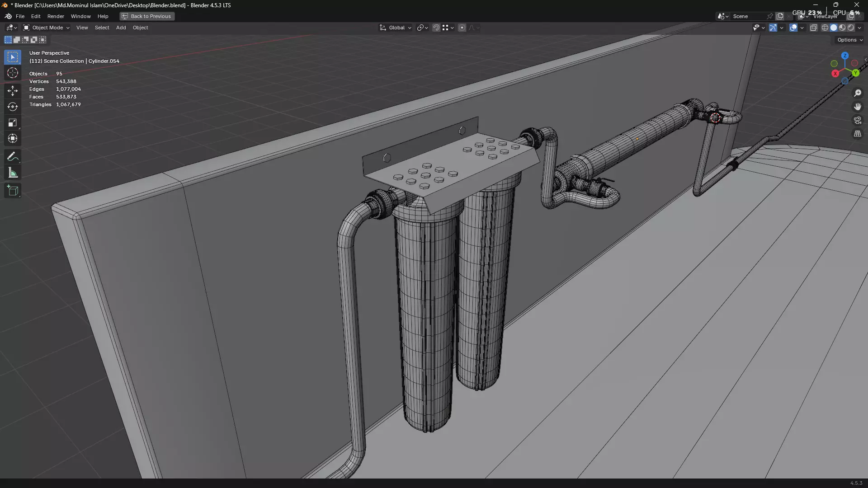Image resolution: width=868 pixels, height=488 pixels.
Task: Select the Scale tool
Action: (13, 122)
